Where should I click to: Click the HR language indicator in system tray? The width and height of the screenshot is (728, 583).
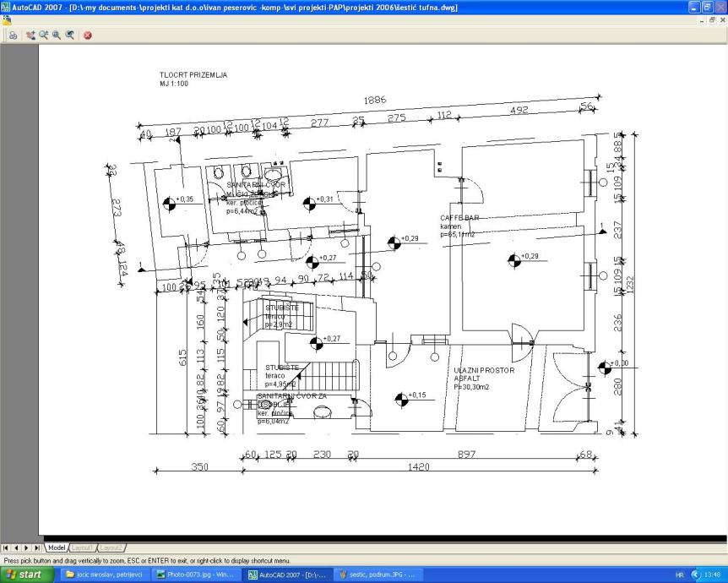point(679,575)
